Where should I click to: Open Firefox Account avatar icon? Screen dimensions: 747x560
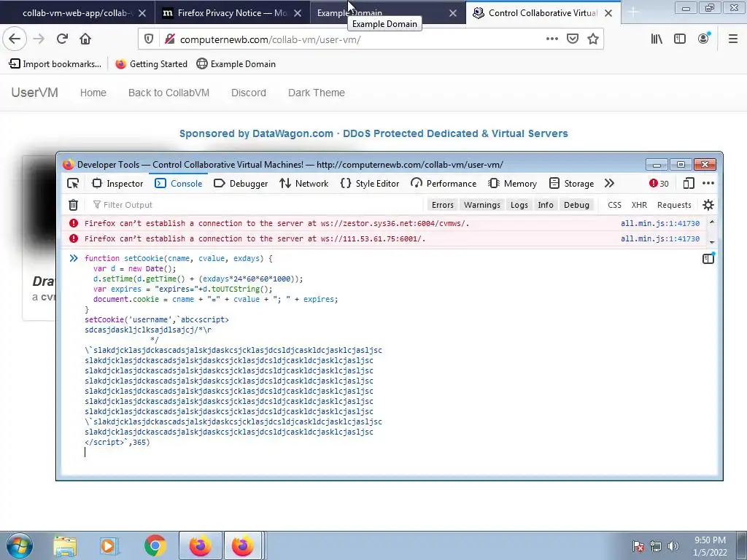(704, 39)
